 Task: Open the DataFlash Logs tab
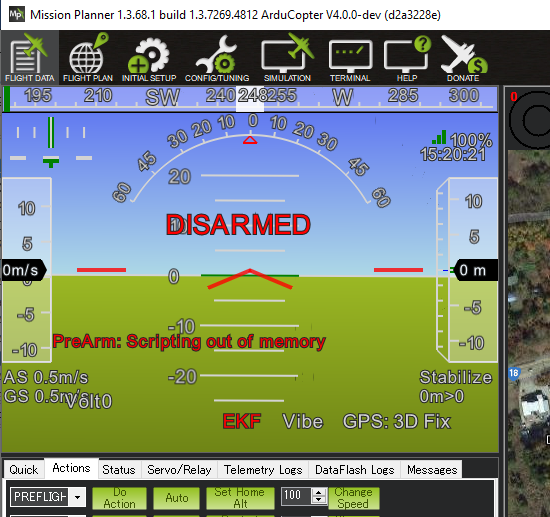point(355,469)
